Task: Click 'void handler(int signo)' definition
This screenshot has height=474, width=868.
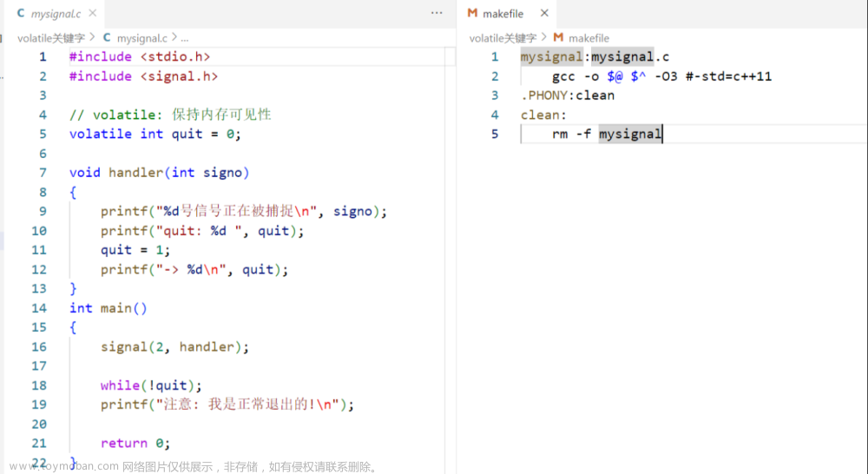Action: pos(160,173)
